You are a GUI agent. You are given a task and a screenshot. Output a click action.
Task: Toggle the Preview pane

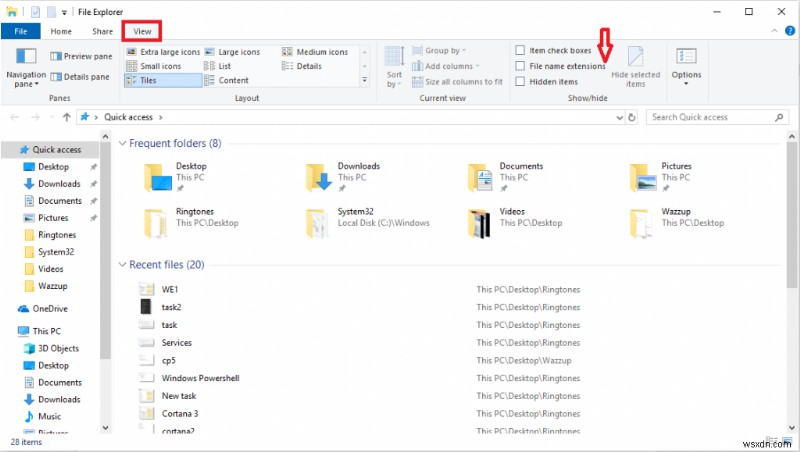point(81,56)
